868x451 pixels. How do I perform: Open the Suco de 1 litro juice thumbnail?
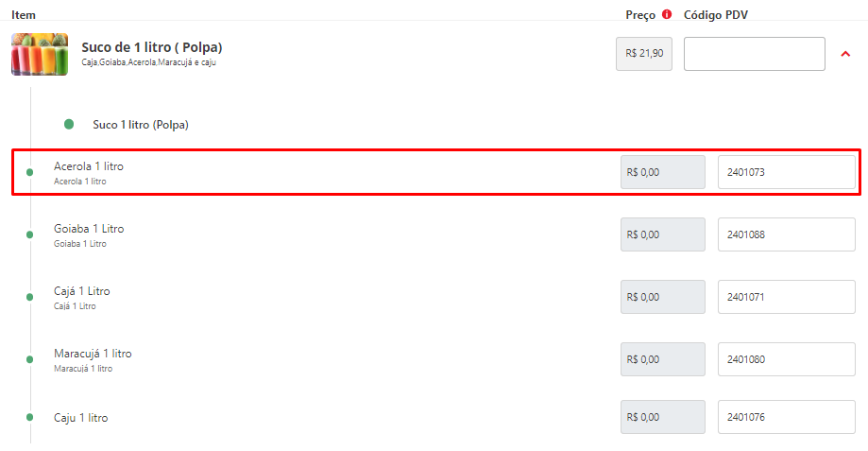pos(40,54)
